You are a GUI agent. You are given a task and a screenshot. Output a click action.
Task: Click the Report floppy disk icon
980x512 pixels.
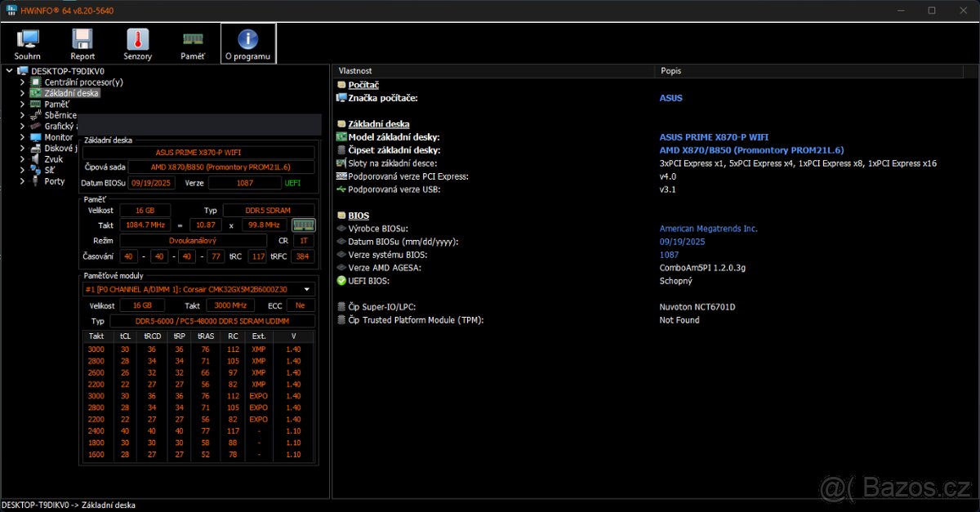[x=82, y=43]
